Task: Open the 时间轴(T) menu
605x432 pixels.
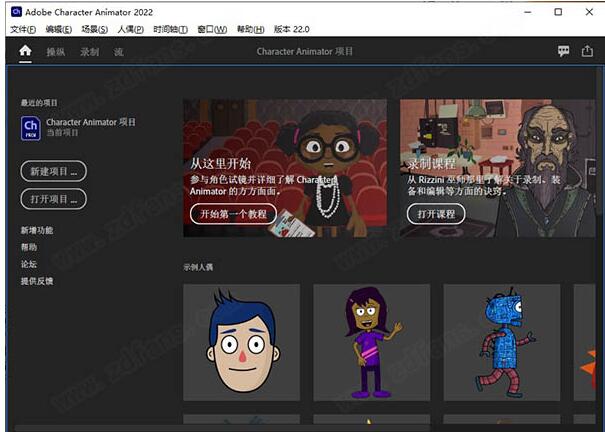Action: pyautogui.click(x=170, y=29)
